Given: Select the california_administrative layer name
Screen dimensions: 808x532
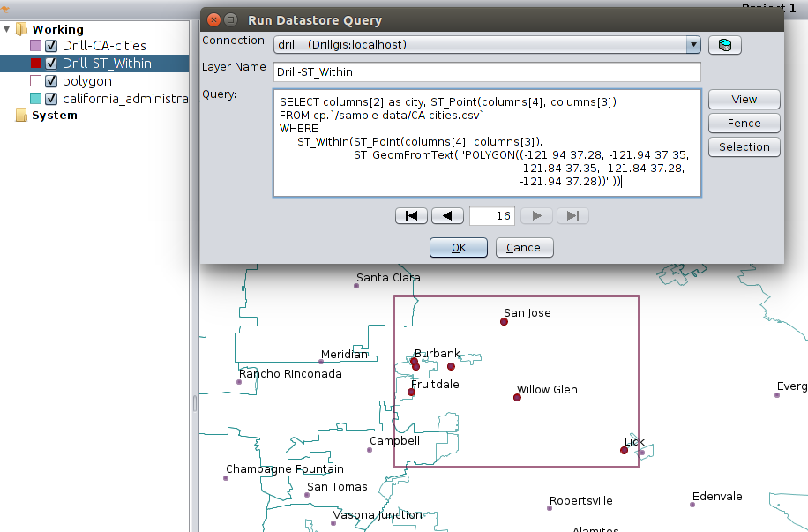Looking at the screenshot, I should tap(125, 99).
